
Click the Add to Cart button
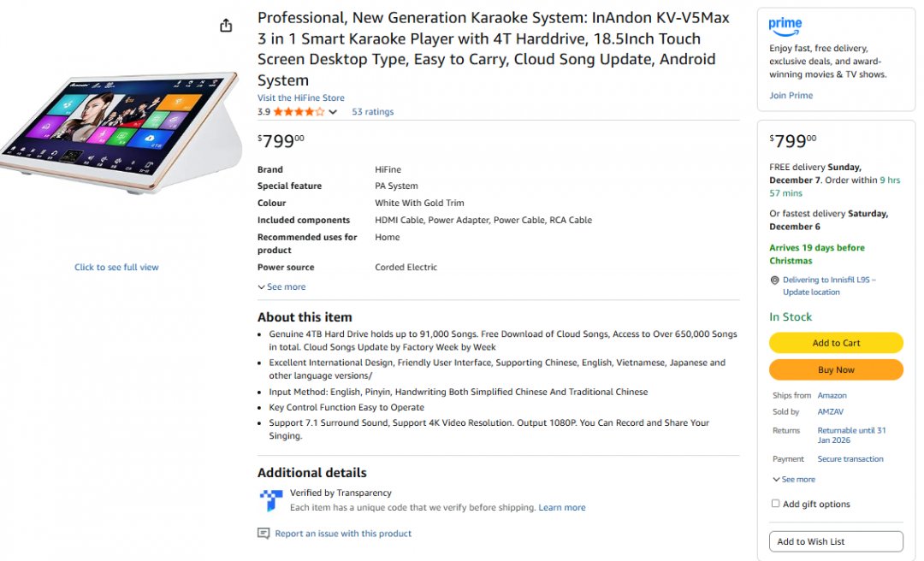point(836,343)
